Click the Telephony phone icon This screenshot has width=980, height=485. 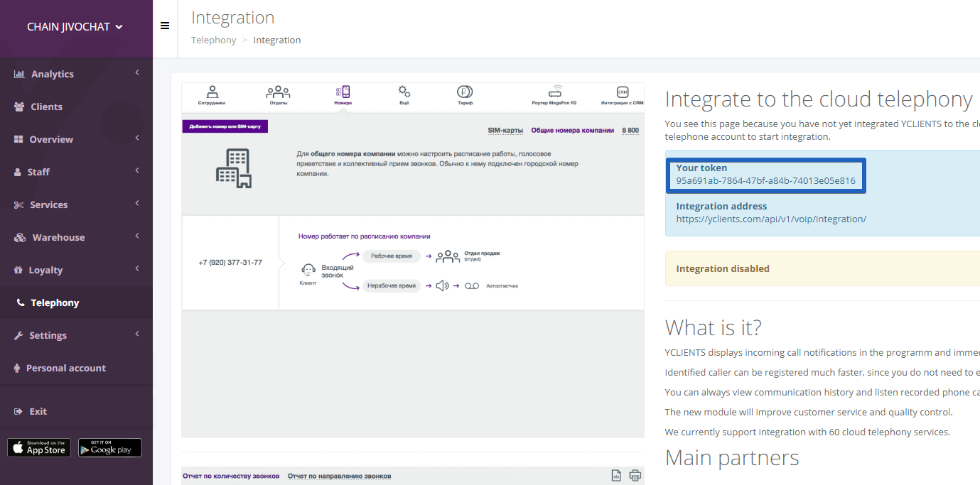point(20,303)
